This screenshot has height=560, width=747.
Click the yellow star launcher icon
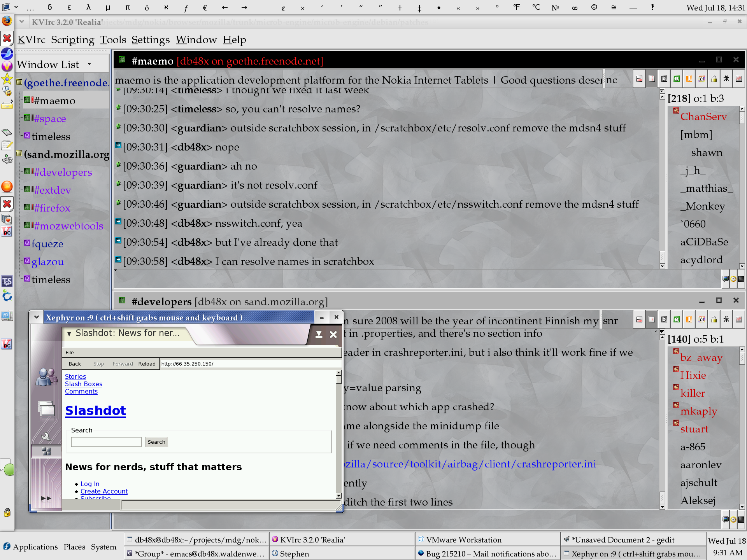point(7,79)
